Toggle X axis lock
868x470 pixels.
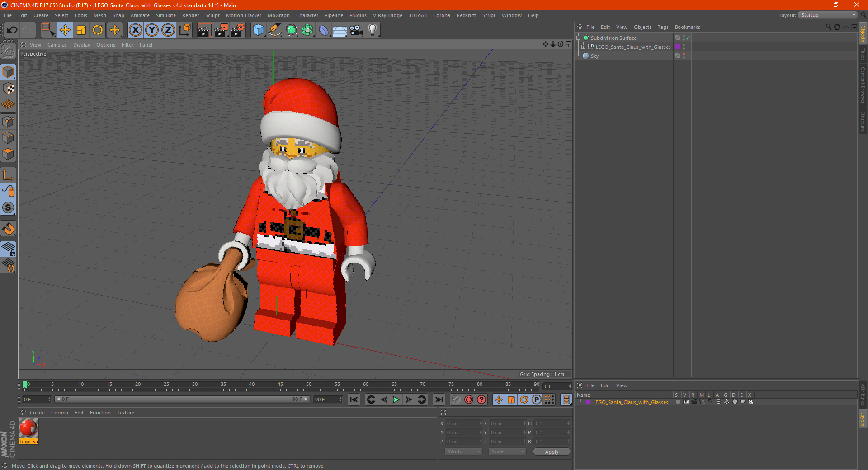coord(135,30)
